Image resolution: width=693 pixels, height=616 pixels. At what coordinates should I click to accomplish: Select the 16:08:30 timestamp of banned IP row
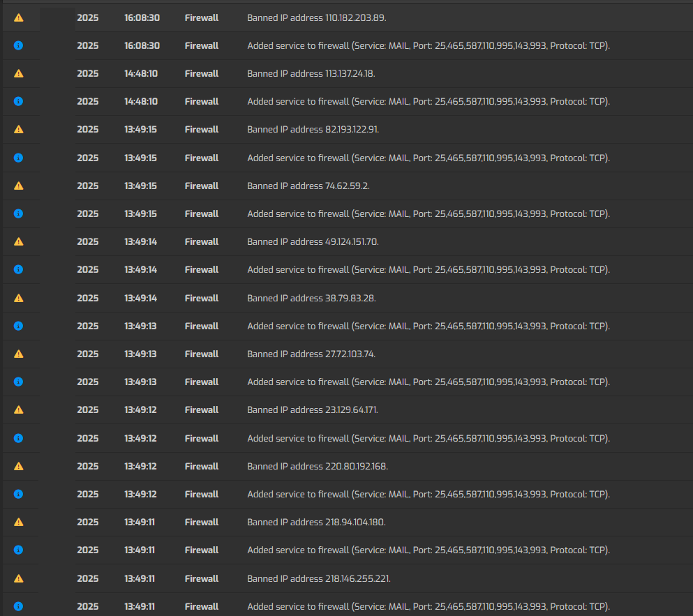point(142,17)
